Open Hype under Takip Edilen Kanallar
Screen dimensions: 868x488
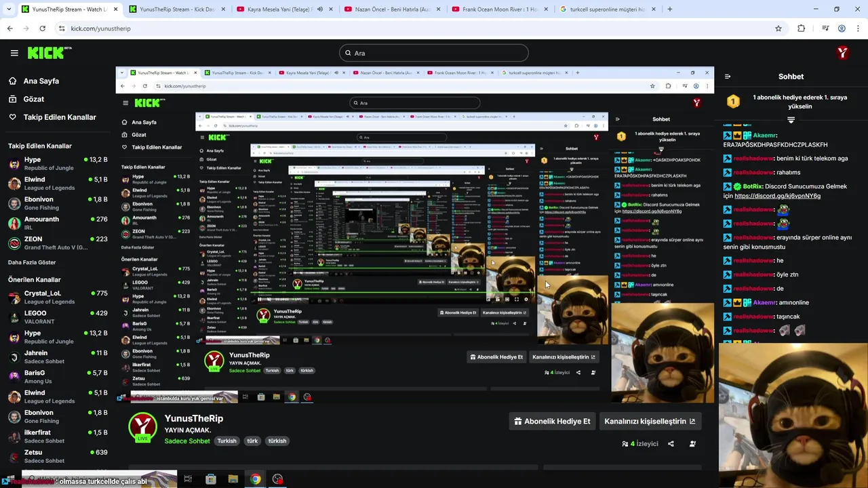click(x=58, y=163)
